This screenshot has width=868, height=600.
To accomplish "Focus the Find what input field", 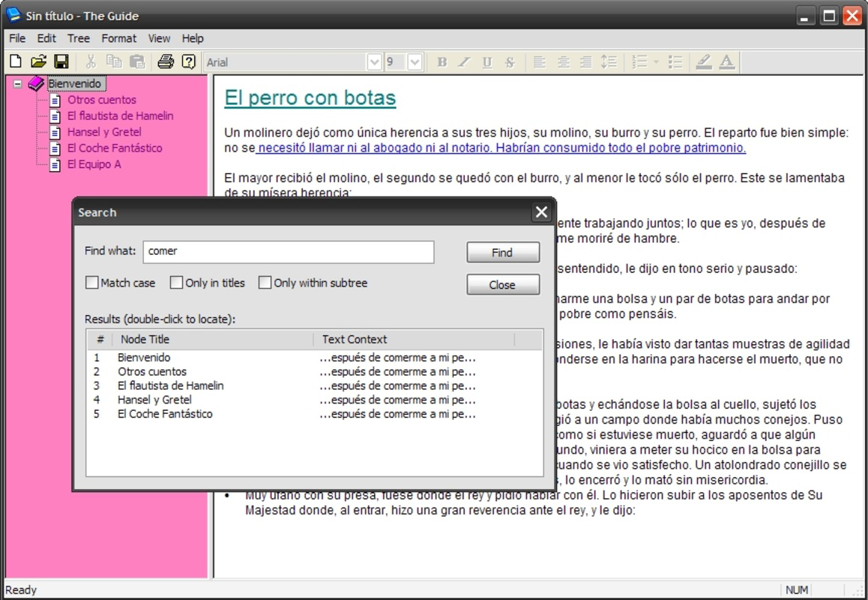I will pos(289,252).
